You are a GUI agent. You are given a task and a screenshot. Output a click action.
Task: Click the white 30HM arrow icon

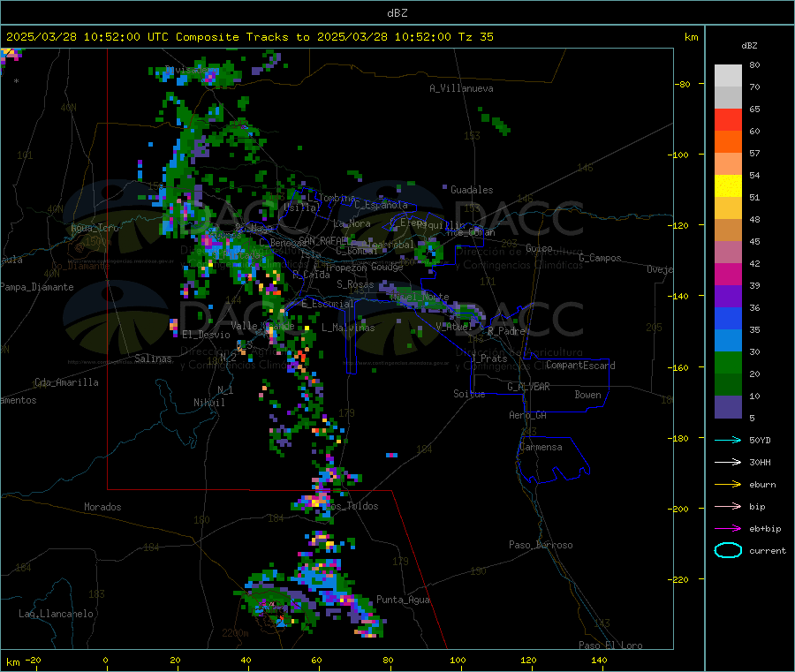tap(728, 462)
